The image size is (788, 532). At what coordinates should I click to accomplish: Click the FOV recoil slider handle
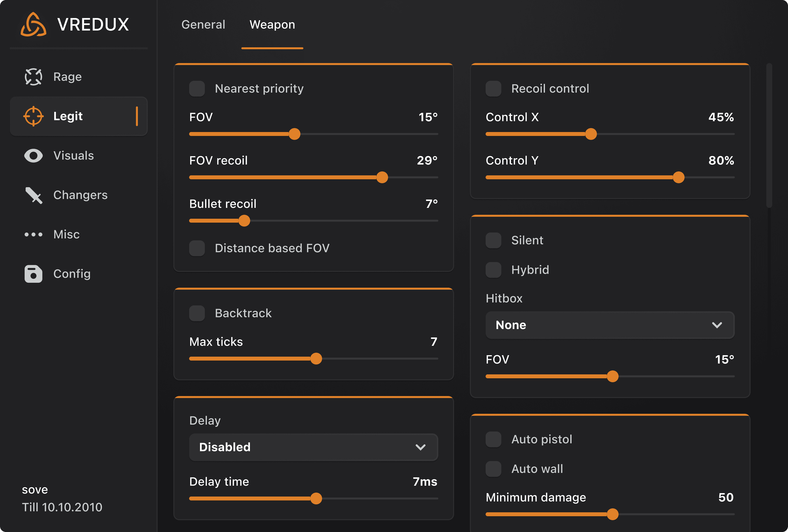(x=382, y=177)
